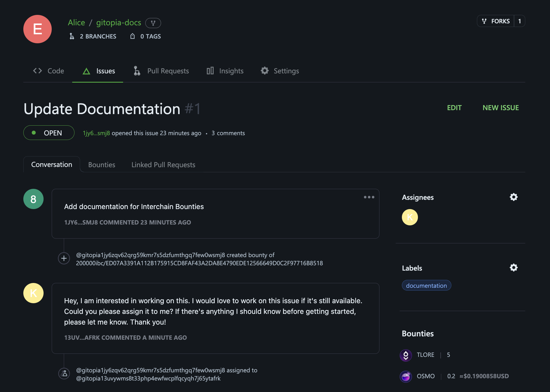The image size is (550, 392).
Task: Click the Settings gear icon in repo nav
Action: click(x=265, y=71)
